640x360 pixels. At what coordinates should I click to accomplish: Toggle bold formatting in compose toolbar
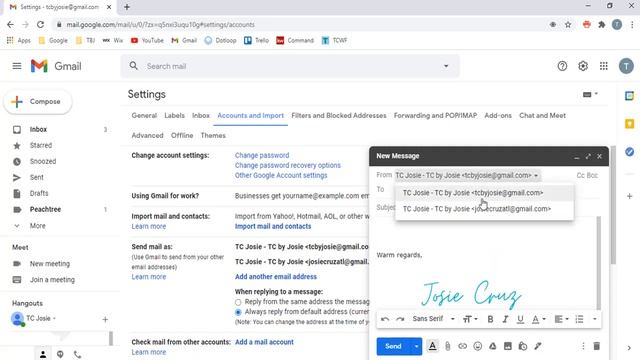coord(490,319)
